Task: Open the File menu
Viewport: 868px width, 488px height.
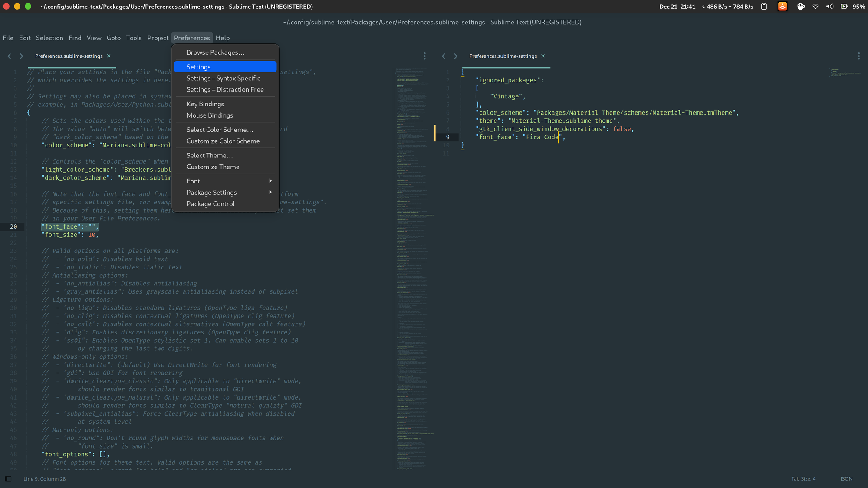Action: [8, 38]
